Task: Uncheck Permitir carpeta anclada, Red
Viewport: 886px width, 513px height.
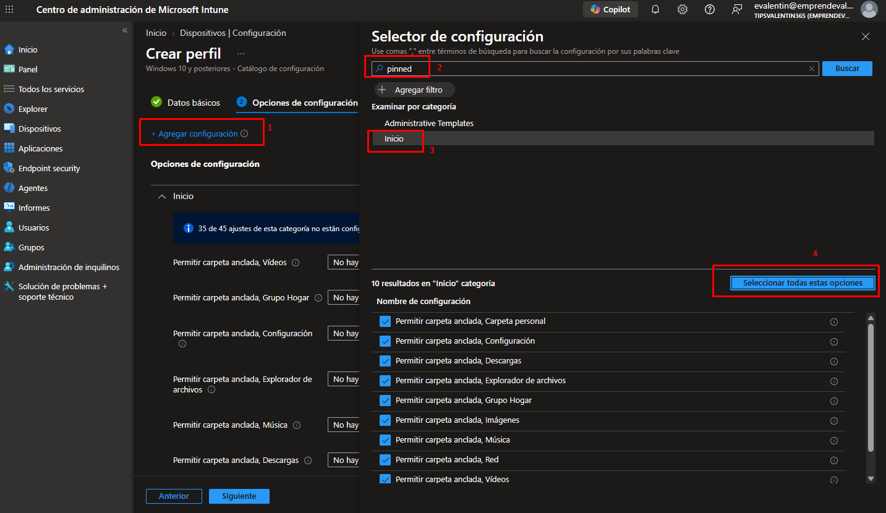Action: [x=385, y=460]
